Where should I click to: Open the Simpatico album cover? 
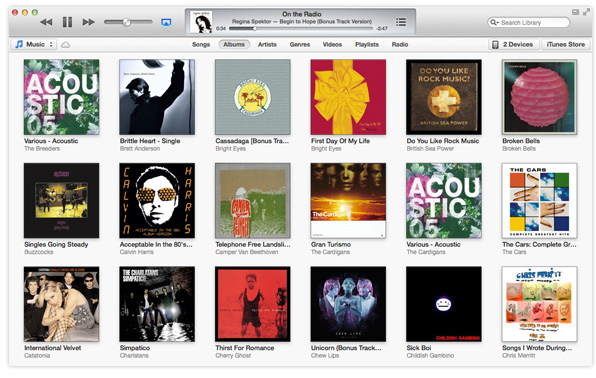pos(157,304)
